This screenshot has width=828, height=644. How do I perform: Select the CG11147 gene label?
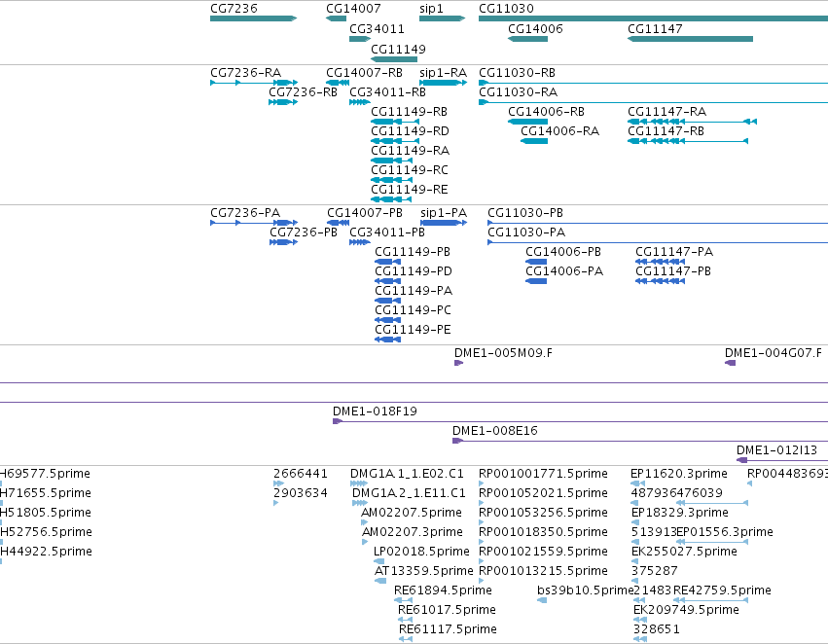tap(655, 28)
